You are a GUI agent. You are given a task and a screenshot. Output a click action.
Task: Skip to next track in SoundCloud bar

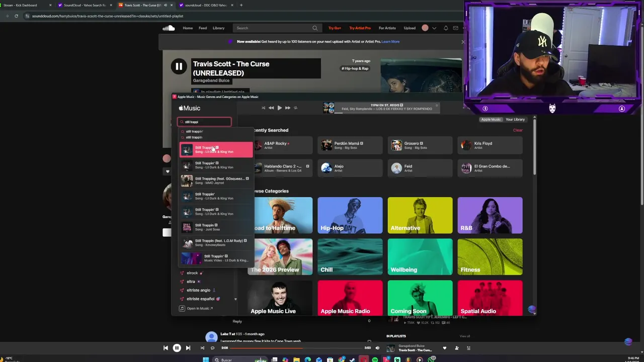188,348
